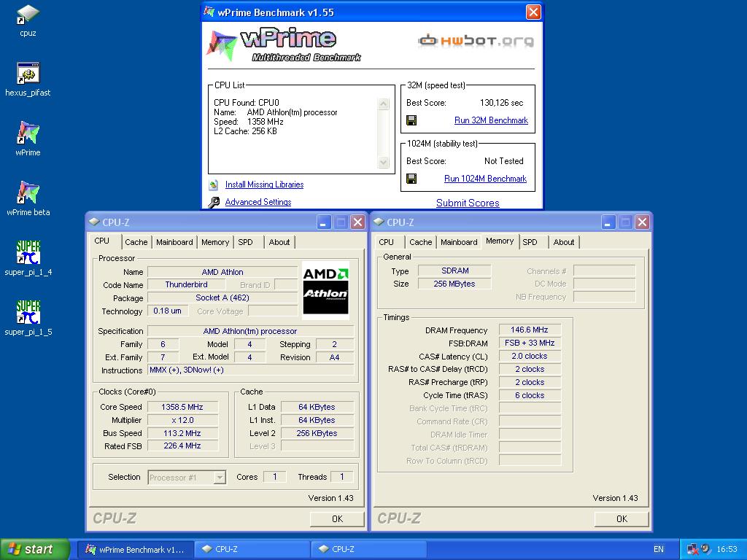Switch to CPU tab in right CPU-Z
This screenshot has width=747, height=560.
click(x=387, y=242)
